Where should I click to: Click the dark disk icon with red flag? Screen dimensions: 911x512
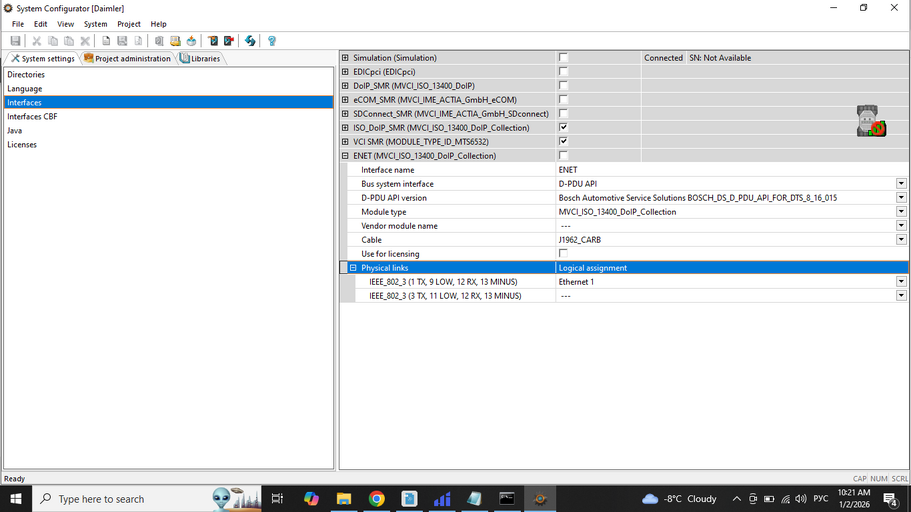pos(229,41)
